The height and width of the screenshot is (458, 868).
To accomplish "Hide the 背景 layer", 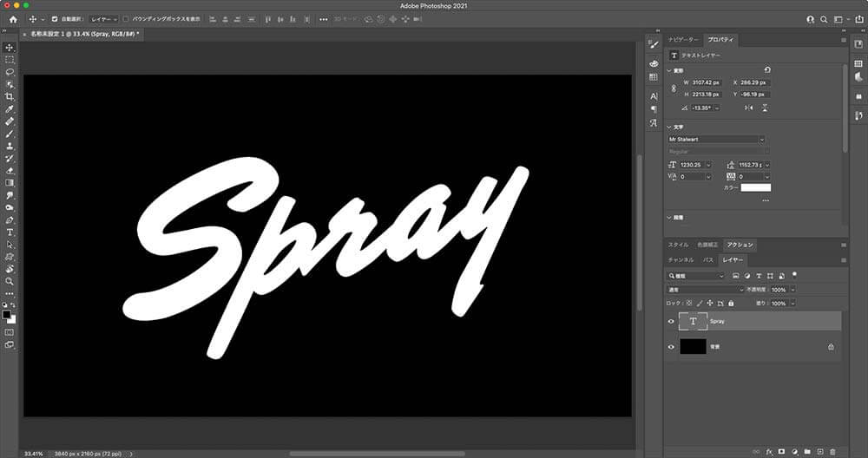I will click(x=671, y=347).
